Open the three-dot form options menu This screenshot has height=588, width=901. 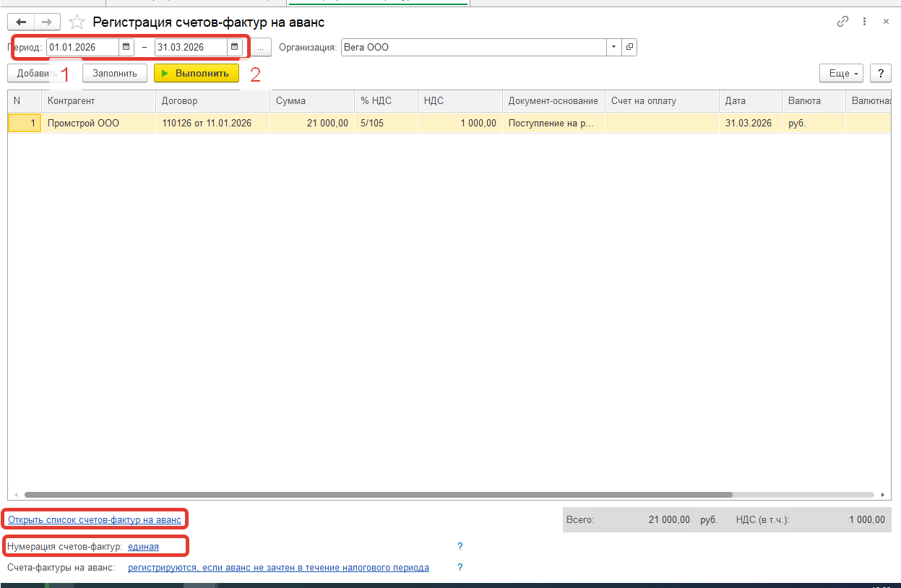click(x=865, y=22)
